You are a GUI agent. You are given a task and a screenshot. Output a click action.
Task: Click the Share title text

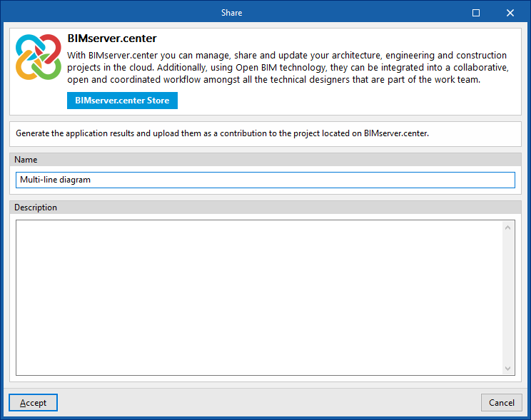click(x=232, y=13)
